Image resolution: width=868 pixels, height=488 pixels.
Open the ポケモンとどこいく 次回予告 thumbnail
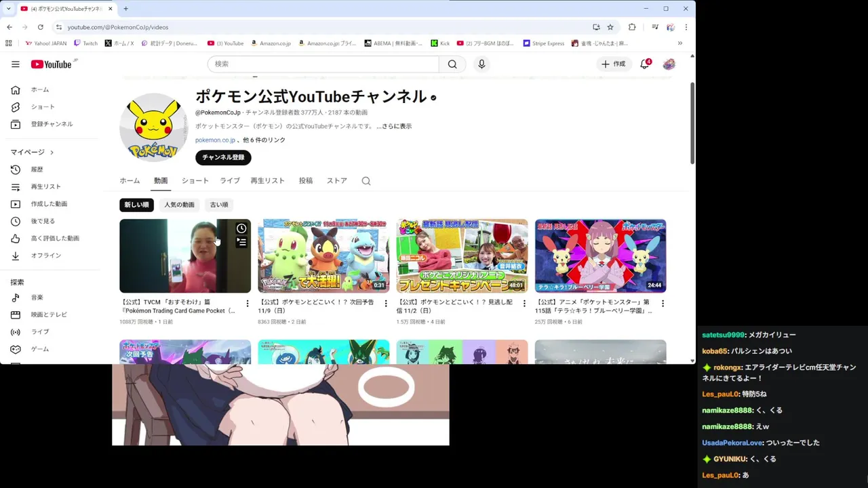323,256
